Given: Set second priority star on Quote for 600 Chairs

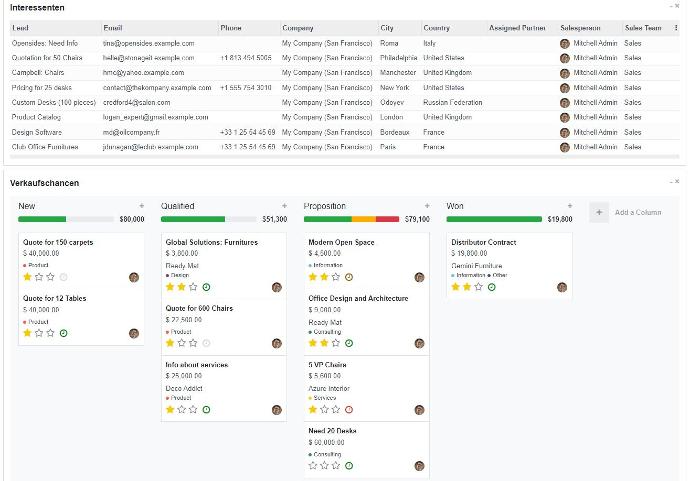Looking at the screenshot, I should tap(182, 343).
